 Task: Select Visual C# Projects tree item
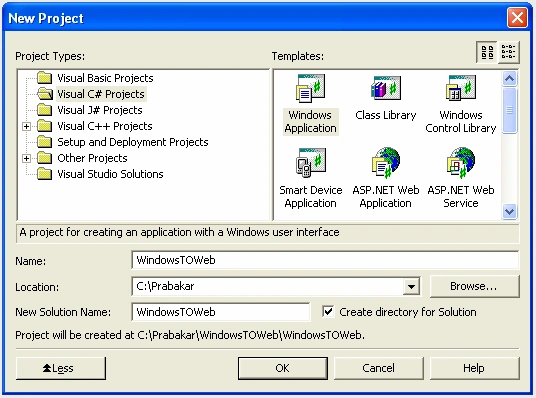click(101, 94)
